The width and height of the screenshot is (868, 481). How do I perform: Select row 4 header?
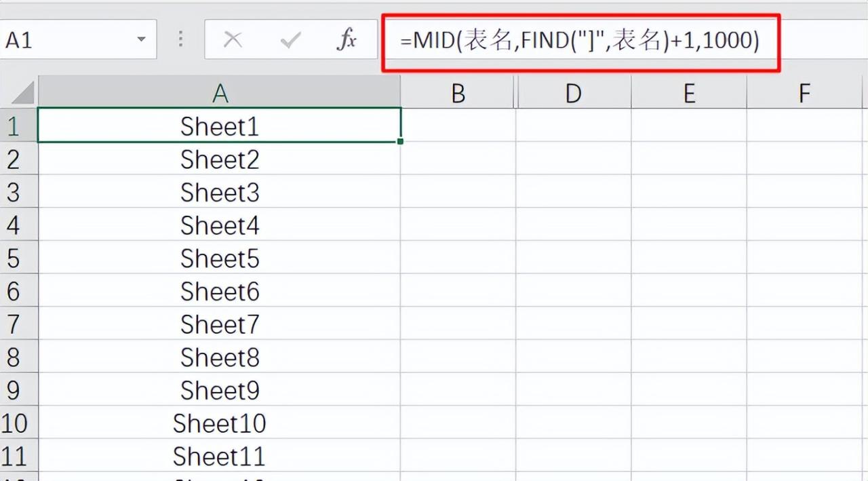point(19,225)
